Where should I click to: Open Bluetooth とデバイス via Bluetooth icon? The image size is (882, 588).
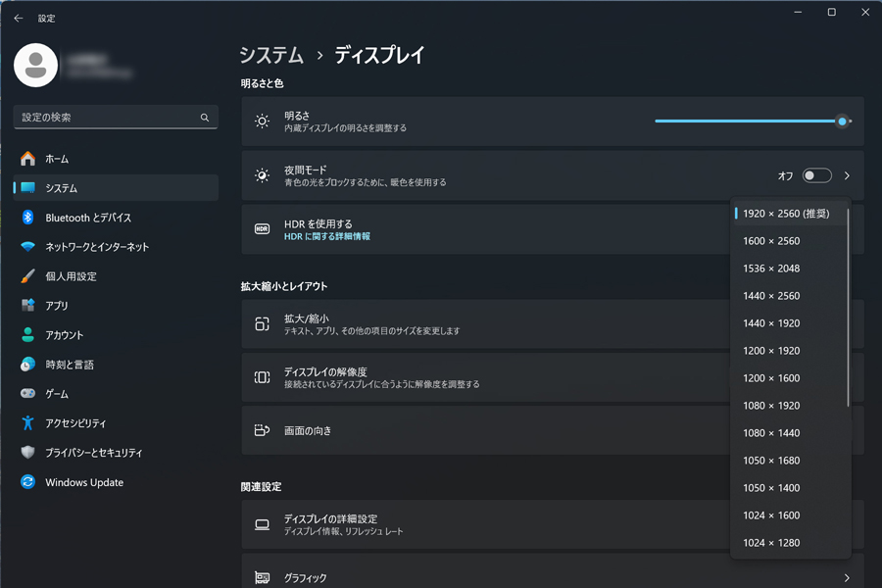27,218
